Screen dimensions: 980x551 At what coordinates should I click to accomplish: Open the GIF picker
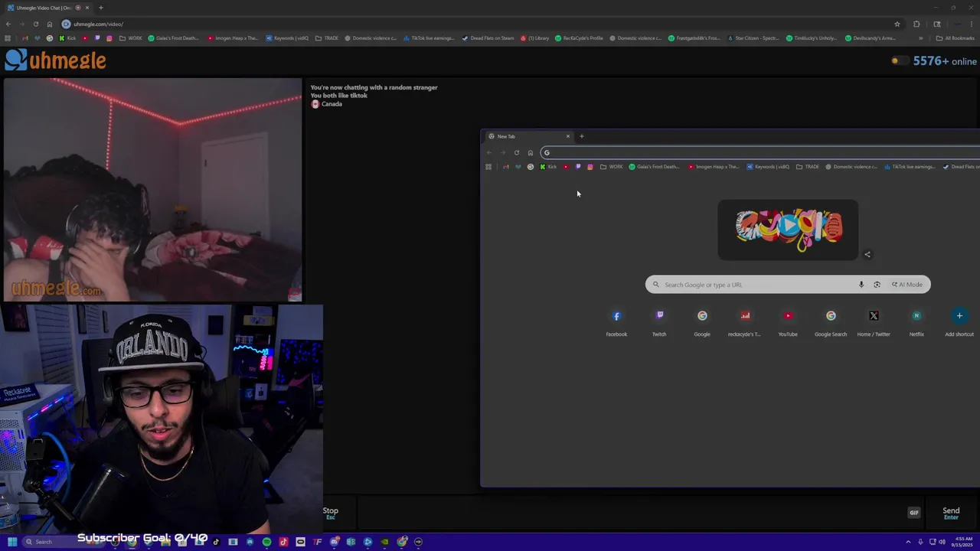coord(913,513)
